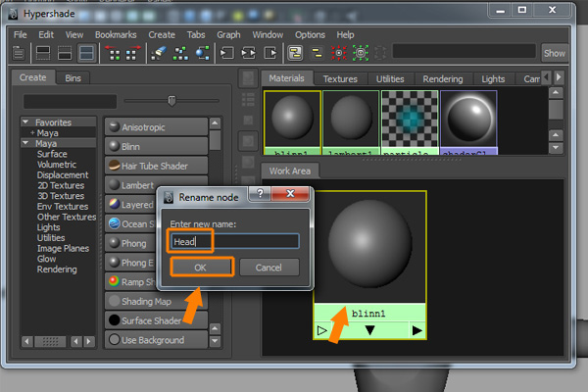Click the Ramp Shader color icon

114,281
